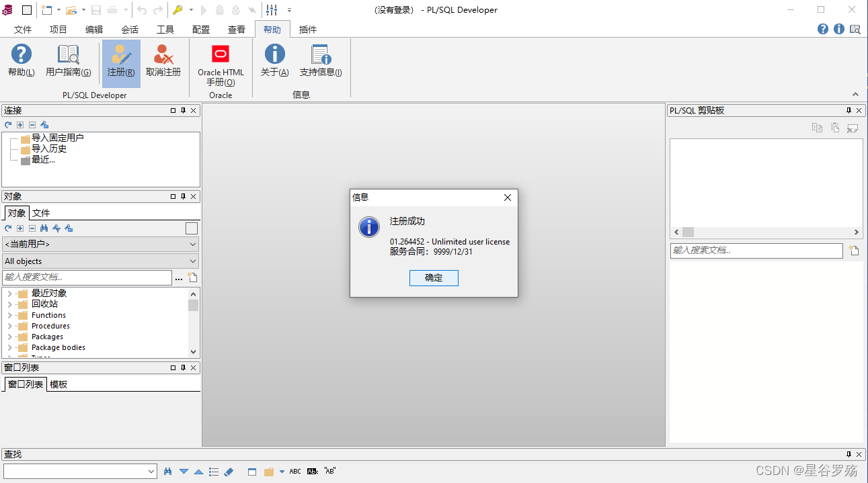The width and height of the screenshot is (868, 483).
Task: Click the key logon icon in quick toolbar
Action: tap(177, 10)
